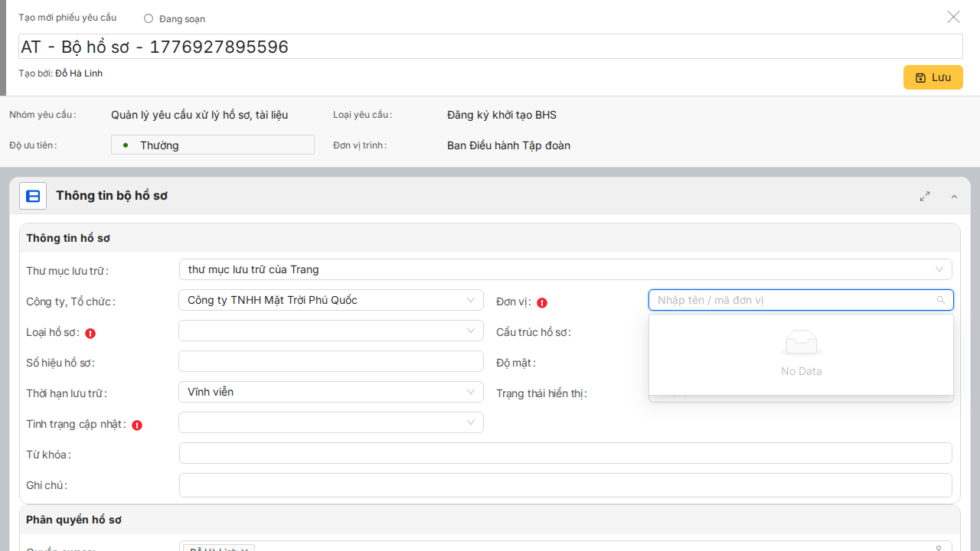
Task: Click the Ghi chú input field
Action: pyautogui.click(x=565, y=484)
